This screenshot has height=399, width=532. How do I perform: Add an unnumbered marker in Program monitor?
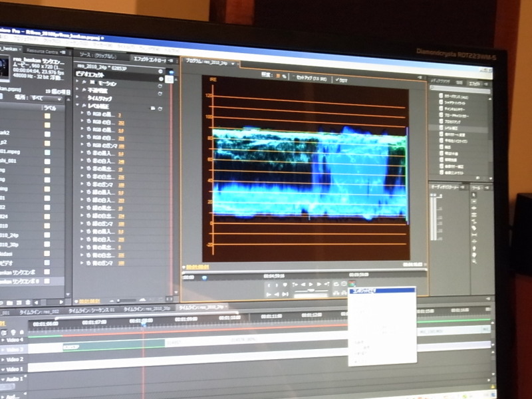(x=285, y=285)
